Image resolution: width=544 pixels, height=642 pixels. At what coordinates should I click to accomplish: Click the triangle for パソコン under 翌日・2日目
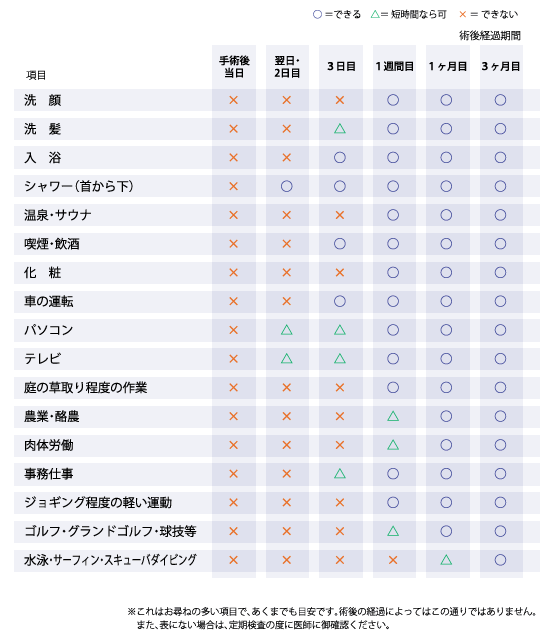(x=287, y=330)
